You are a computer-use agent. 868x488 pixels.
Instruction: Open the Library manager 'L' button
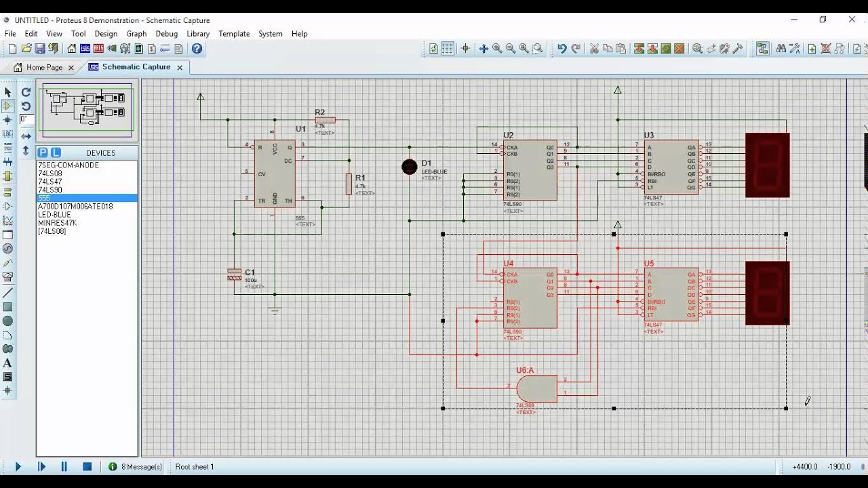[56, 152]
